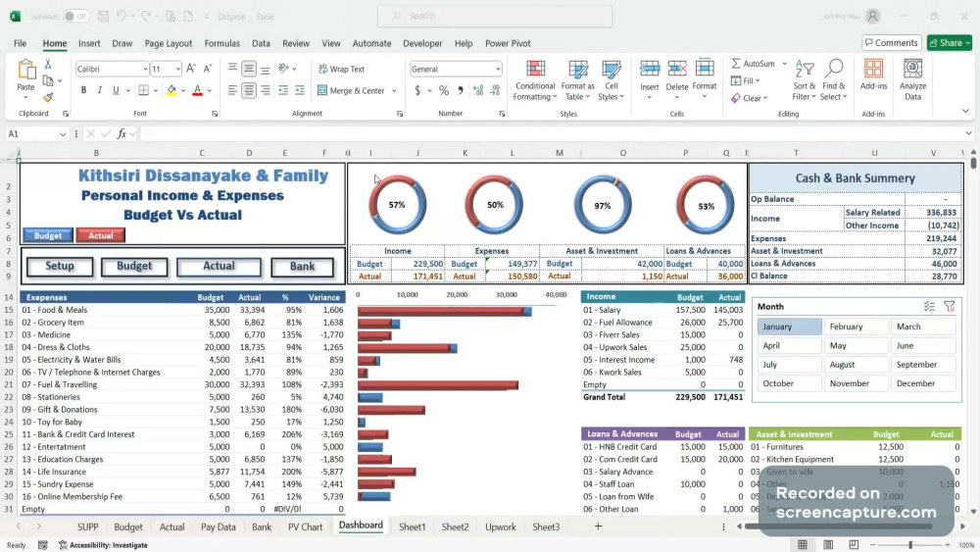Decrease font size with the smaller A icon
Image resolution: width=980 pixels, height=552 pixels.
208,69
